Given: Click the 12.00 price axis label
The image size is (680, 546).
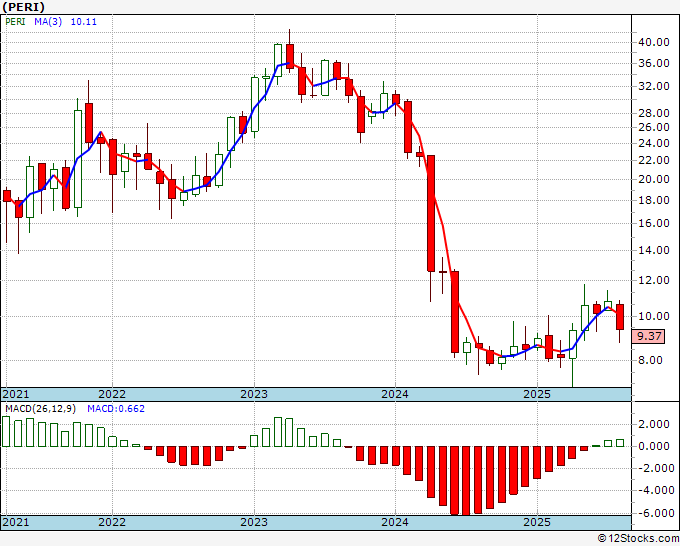Looking at the screenshot, I should [654, 281].
